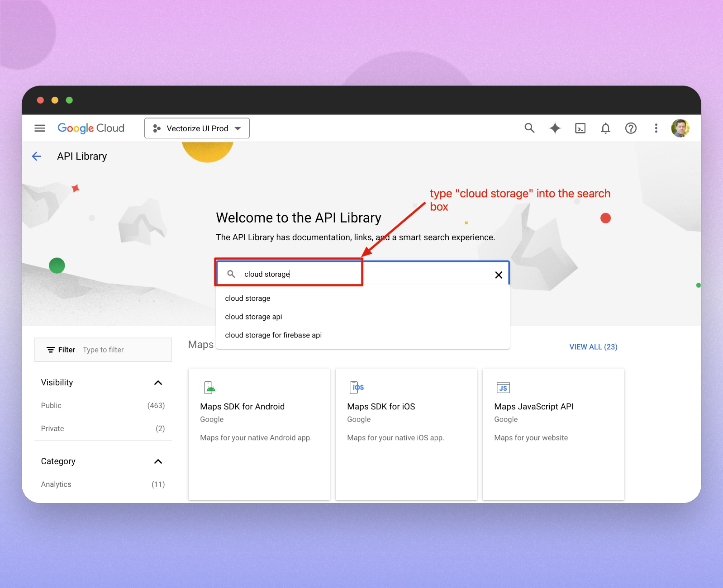Click the 'Visibility' section label
Image resolution: width=723 pixels, height=588 pixels.
pos(57,383)
